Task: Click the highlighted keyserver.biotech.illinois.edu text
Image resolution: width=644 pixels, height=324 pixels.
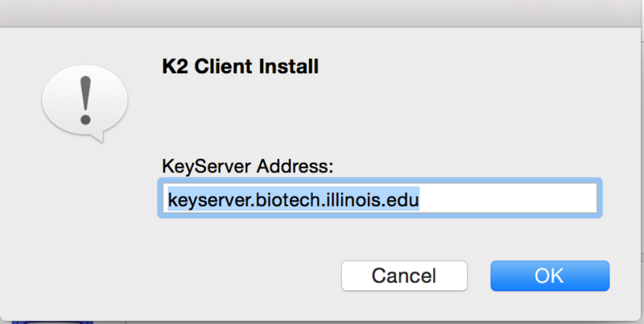Action: coord(293,198)
